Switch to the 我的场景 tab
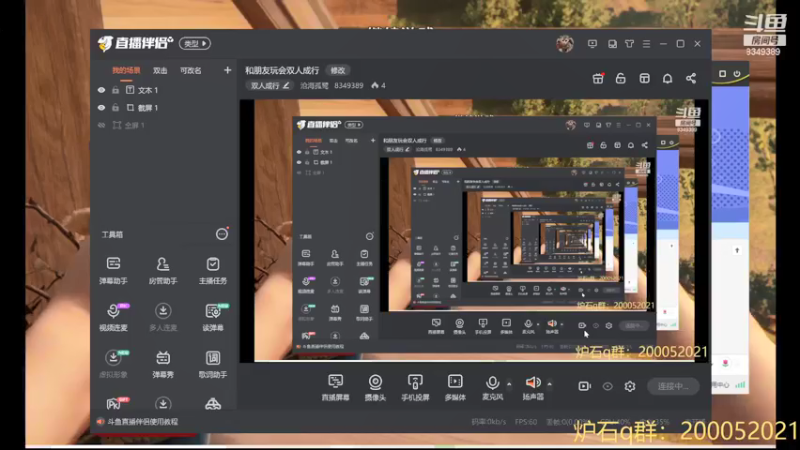Screen dimensions: 800x450 point(126,70)
